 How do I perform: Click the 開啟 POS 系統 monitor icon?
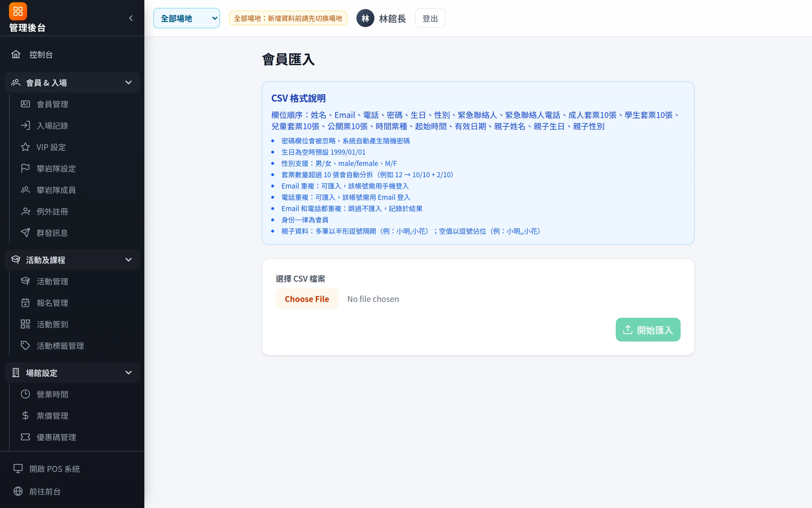(x=18, y=469)
